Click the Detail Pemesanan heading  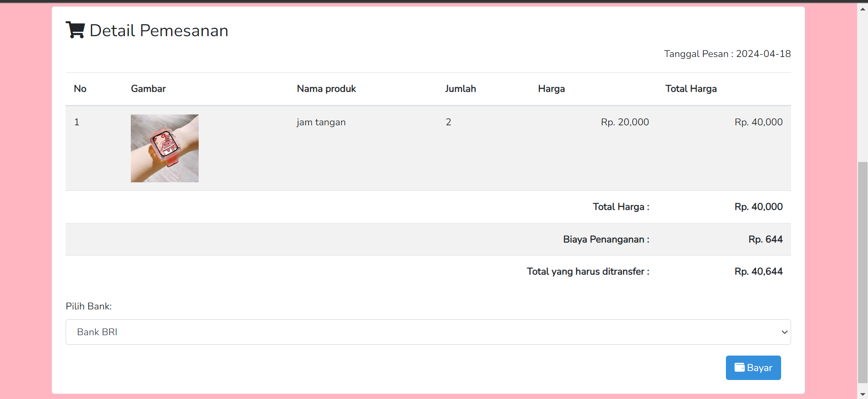pos(159,30)
